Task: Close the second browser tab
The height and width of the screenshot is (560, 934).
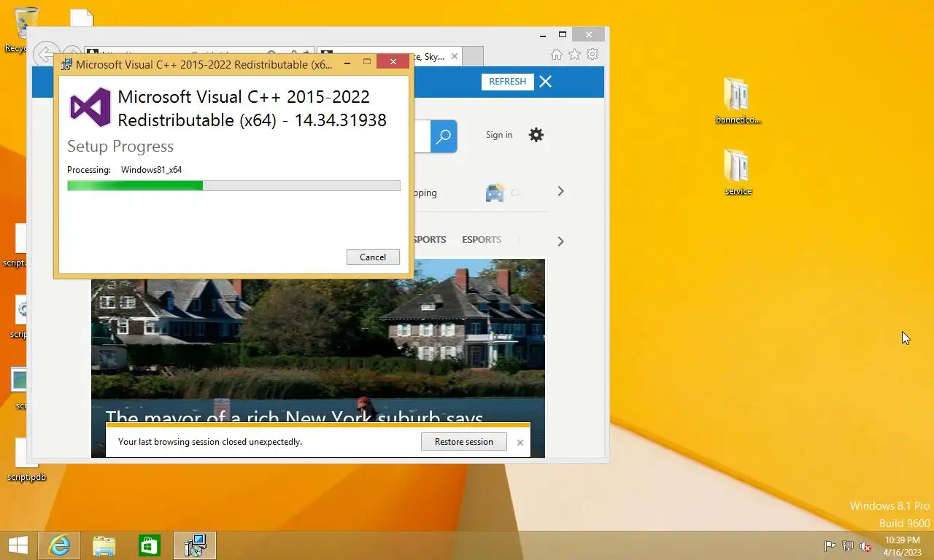Action: [455, 56]
